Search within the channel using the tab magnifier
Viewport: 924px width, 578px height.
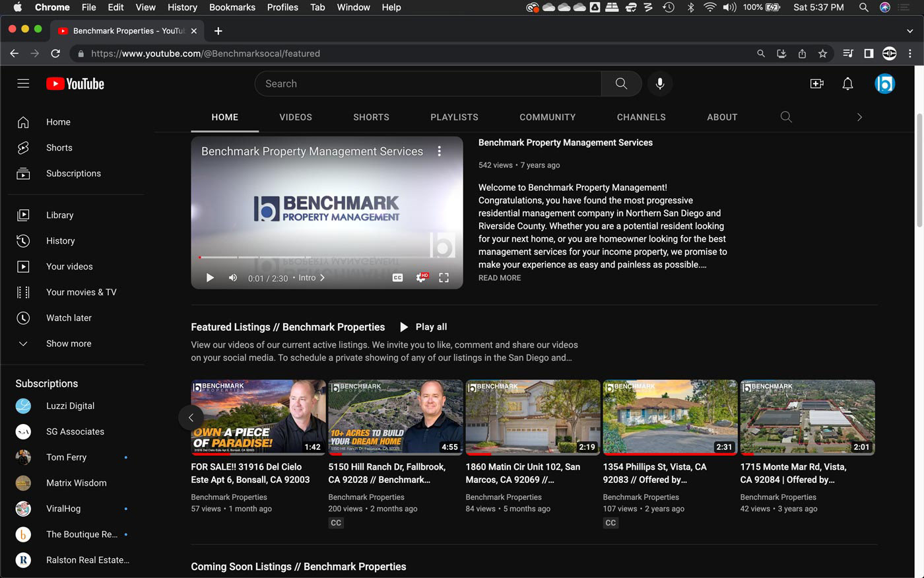786,117
